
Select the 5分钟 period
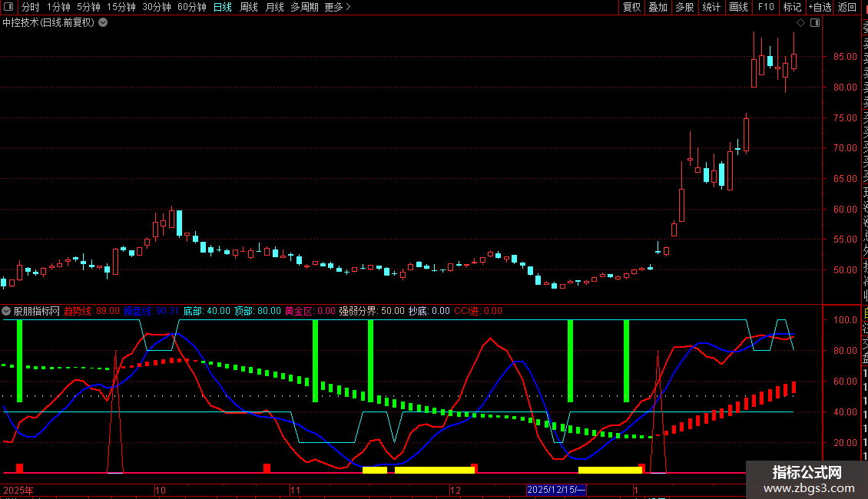(x=88, y=7)
